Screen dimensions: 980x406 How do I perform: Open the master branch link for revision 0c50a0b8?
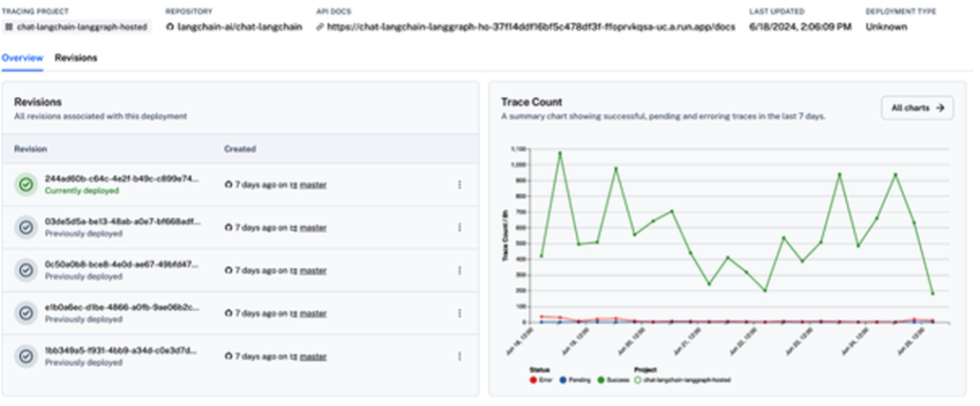(x=313, y=270)
